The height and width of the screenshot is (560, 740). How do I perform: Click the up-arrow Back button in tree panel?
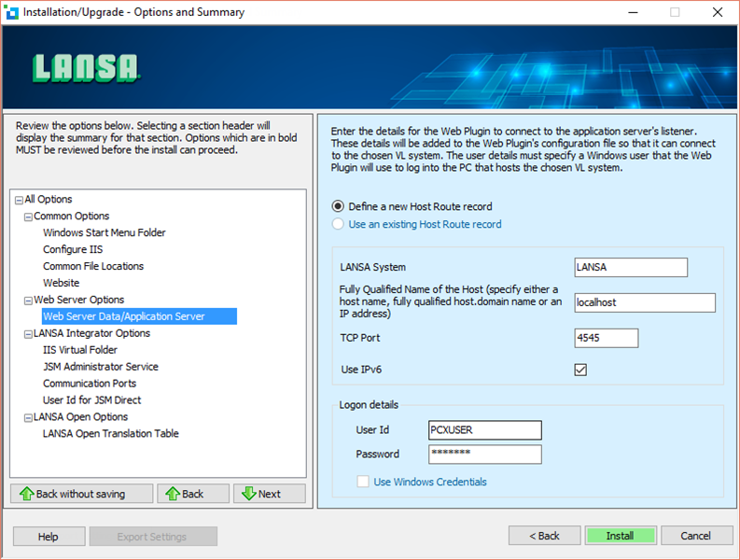tap(193, 494)
